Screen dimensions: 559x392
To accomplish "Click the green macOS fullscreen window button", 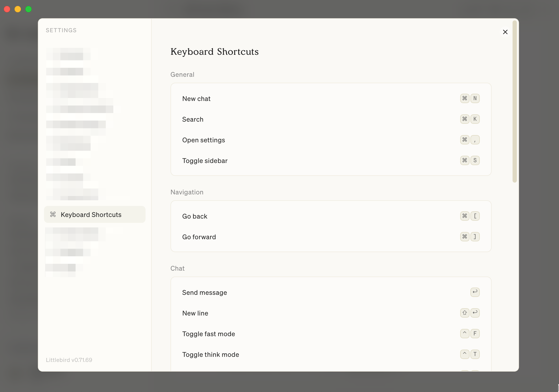I will [x=28, y=9].
